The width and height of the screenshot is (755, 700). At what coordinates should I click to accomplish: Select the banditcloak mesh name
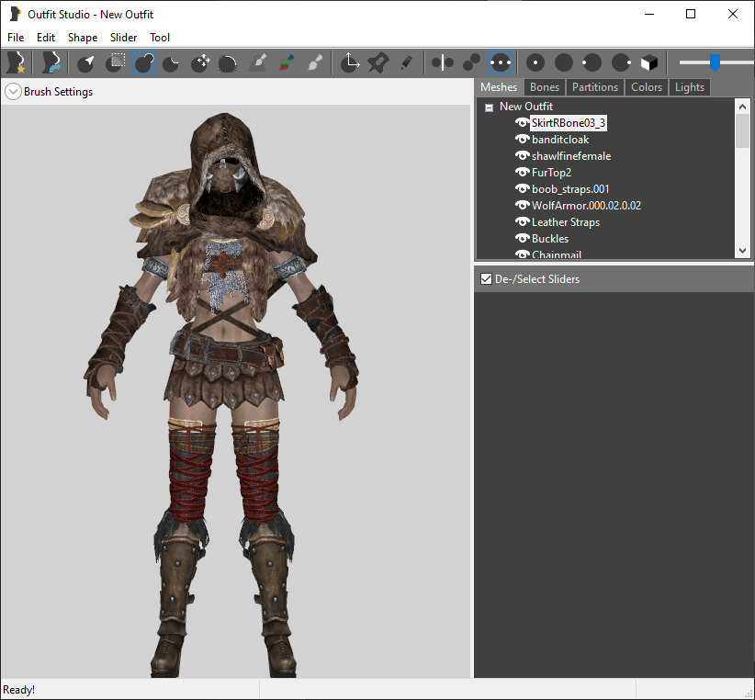(x=560, y=139)
